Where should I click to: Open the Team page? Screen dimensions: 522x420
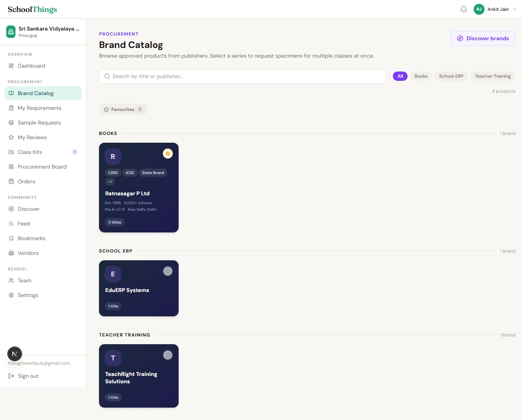[43, 280]
